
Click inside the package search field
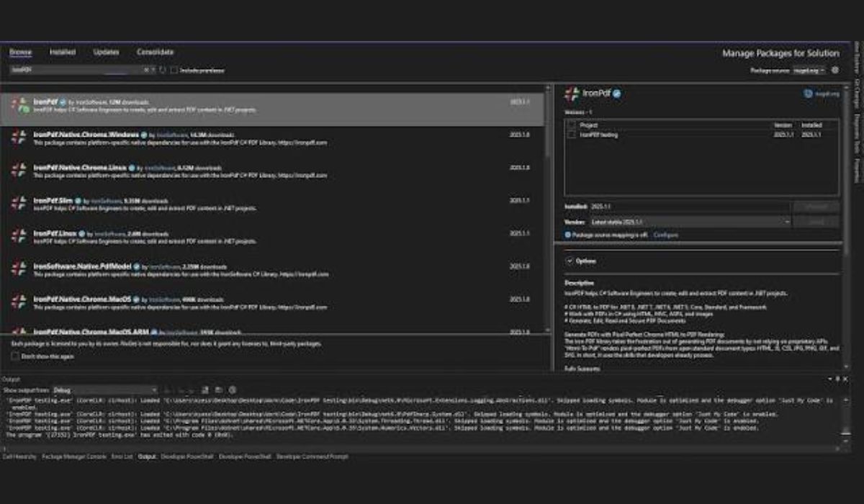[x=76, y=71]
